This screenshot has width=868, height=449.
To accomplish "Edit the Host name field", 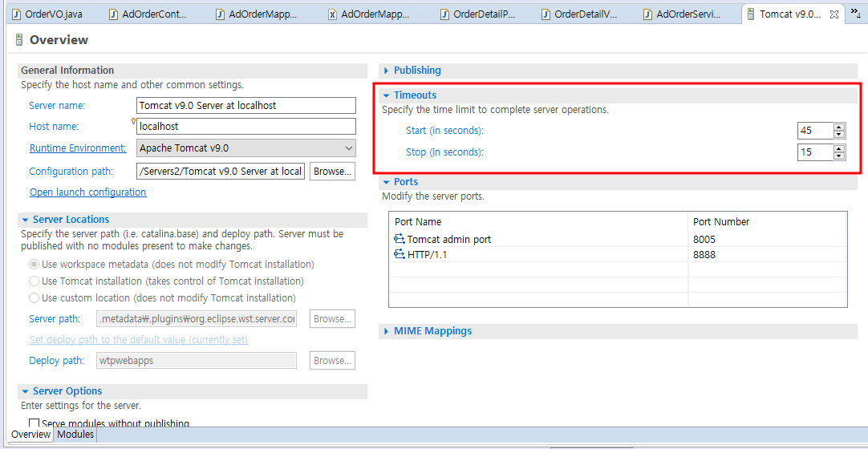I will coord(245,126).
